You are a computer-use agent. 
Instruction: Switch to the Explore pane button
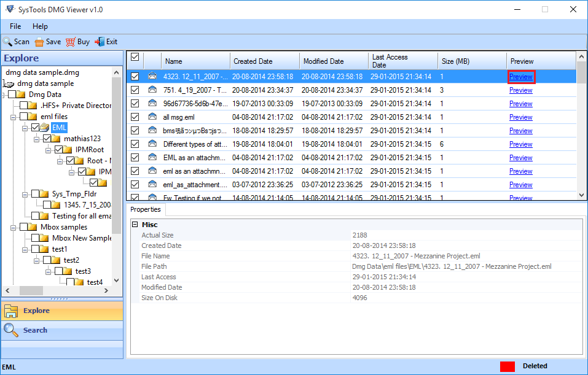(x=62, y=311)
